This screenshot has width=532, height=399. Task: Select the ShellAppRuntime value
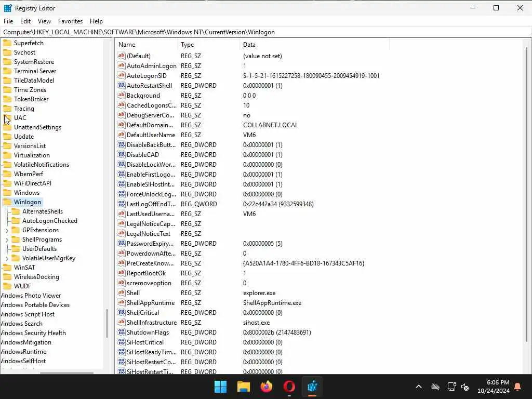pyautogui.click(x=150, y=303)
